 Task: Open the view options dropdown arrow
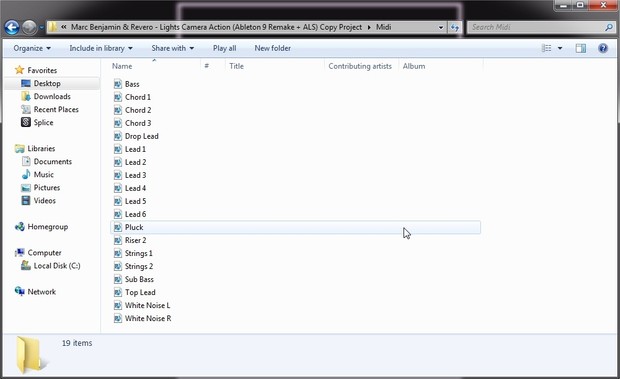(560, 48)
